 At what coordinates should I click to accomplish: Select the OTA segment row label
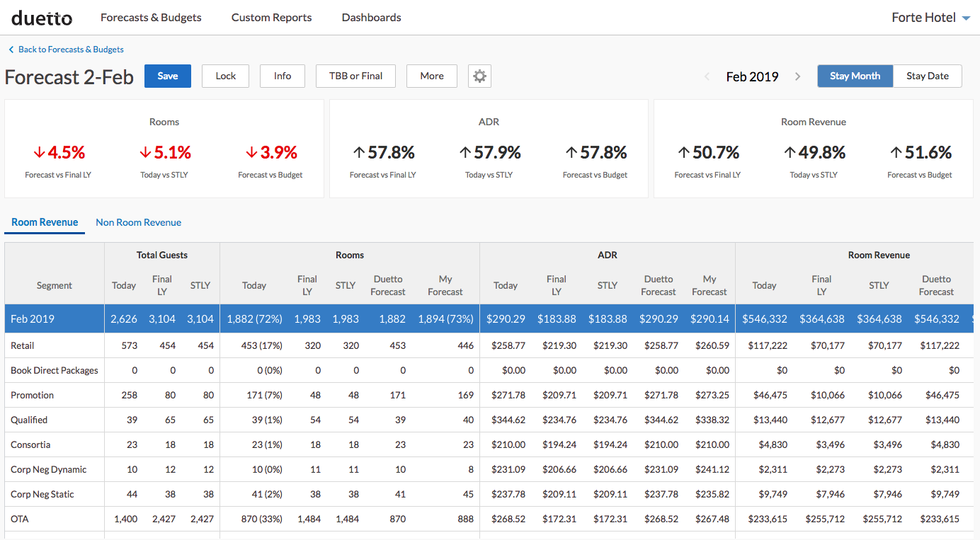pos(20,519)
